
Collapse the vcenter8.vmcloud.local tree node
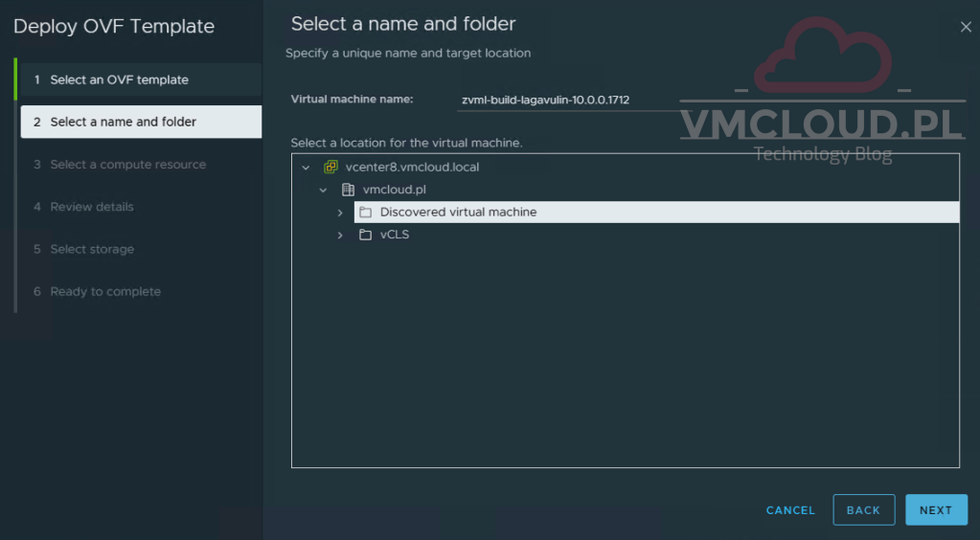click(306, 167)
